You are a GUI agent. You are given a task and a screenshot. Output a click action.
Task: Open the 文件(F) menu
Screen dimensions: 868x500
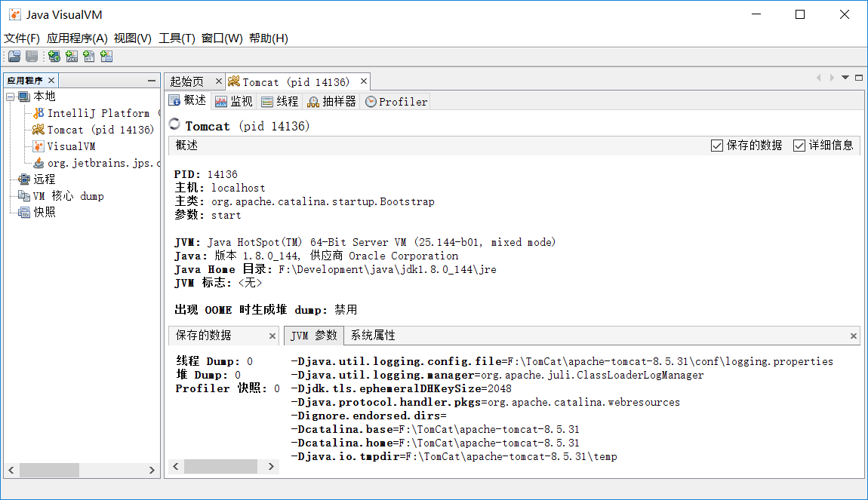(22, 38)
